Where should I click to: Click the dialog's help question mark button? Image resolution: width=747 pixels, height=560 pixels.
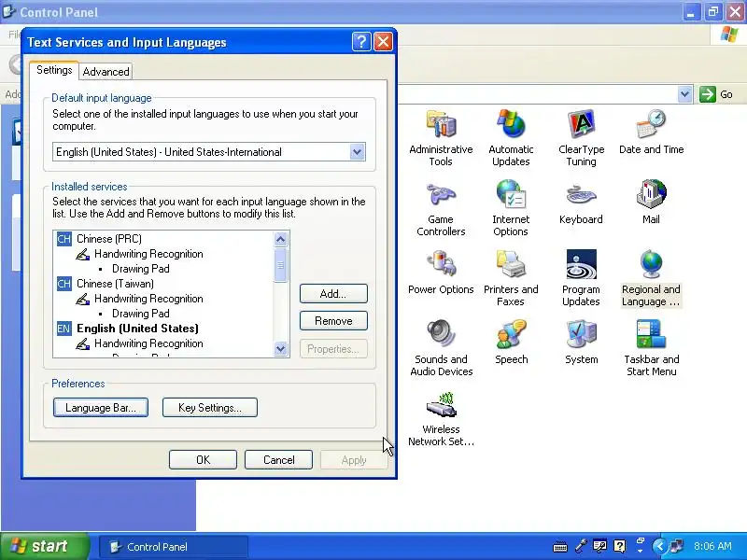361,42
